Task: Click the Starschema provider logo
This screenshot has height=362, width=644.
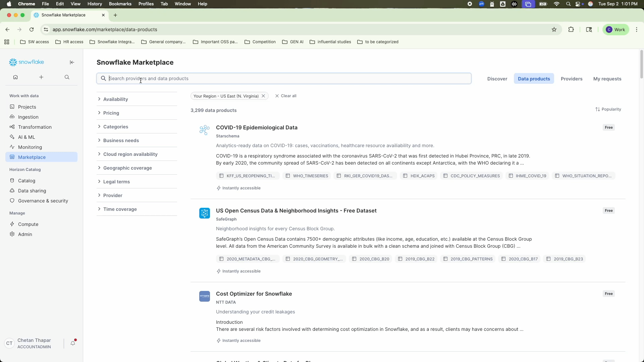Action: pos(204,130)
